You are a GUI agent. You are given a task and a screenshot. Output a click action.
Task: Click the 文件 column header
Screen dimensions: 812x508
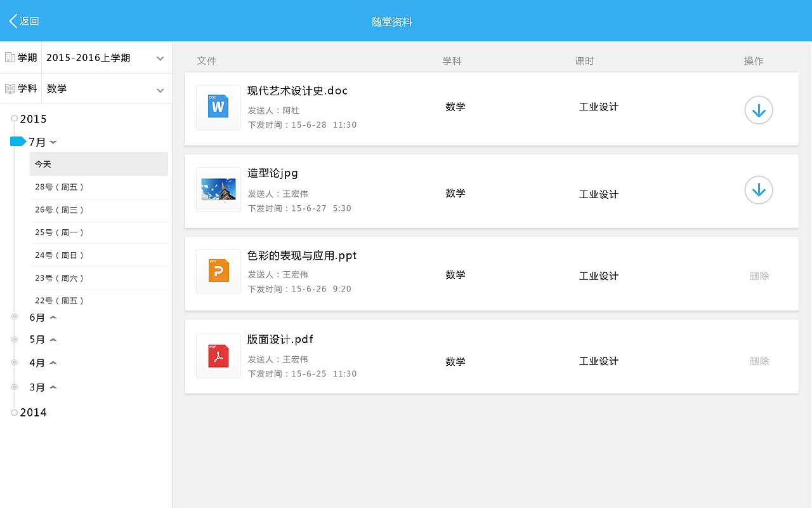(207, 61)
